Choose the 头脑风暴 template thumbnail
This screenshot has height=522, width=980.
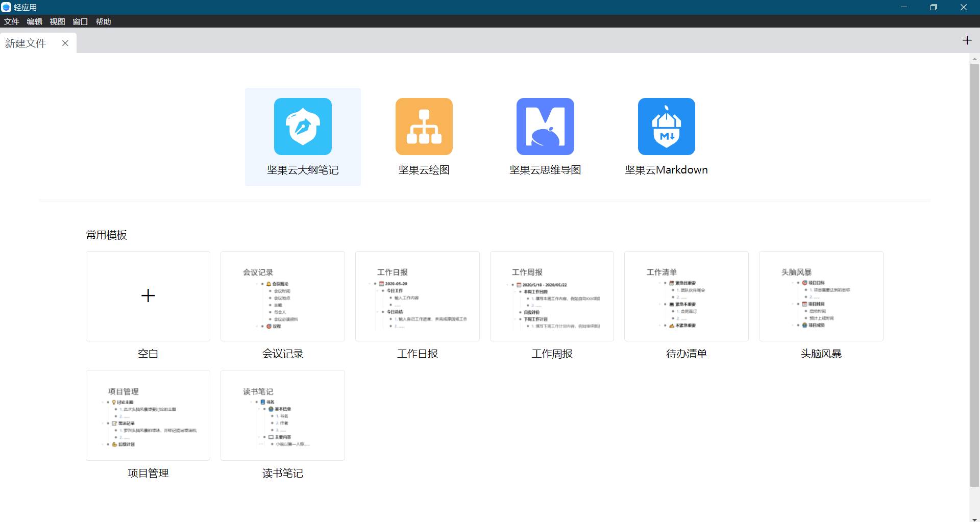tap(821, 296)
